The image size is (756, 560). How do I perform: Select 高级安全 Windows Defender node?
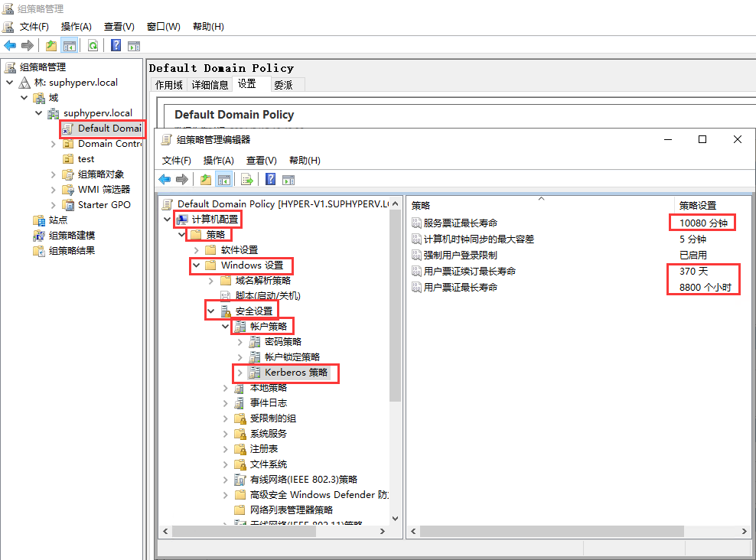(318, 495)
